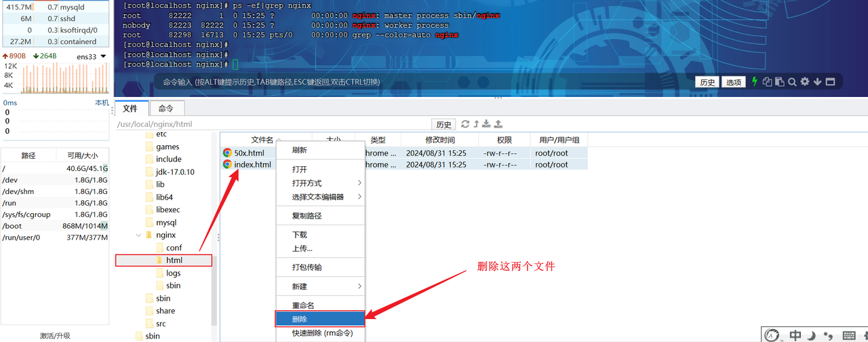Viewport: 868px width, 342px height.
Task: Click 历史 button beside the path bar
Action: [443, 125]
